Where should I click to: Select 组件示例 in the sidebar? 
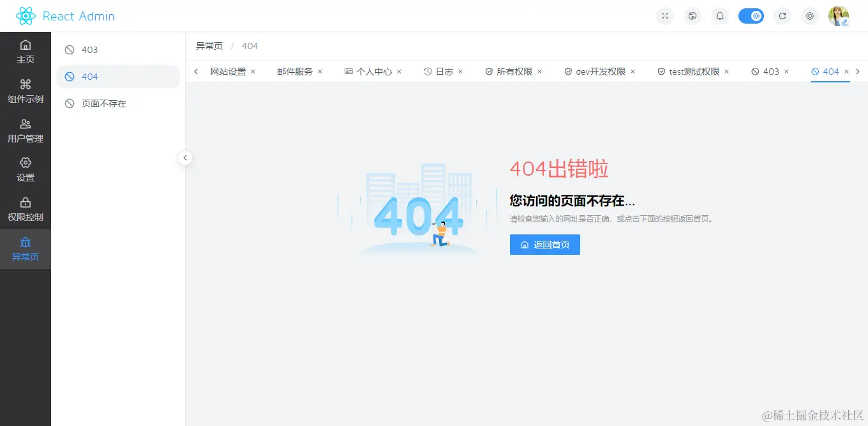(x=26, y=92)
